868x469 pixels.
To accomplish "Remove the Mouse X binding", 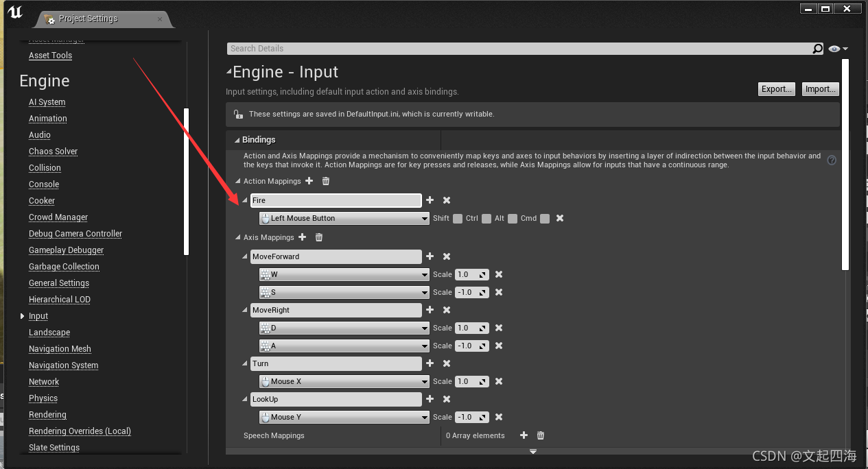I will tap(499, 381).
